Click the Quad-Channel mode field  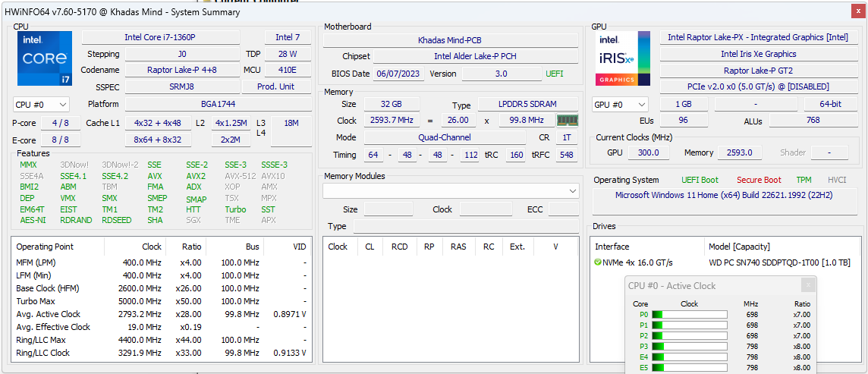[x=445, y=138]
